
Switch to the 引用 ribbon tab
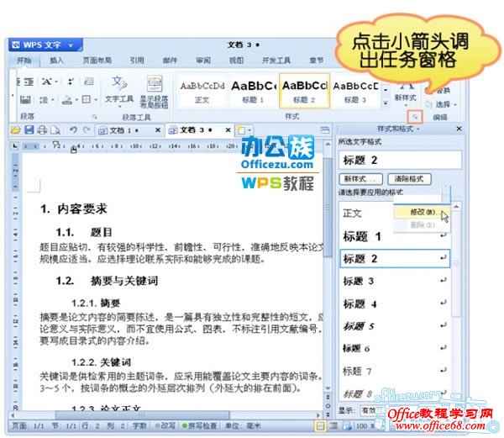click(137, 61)
